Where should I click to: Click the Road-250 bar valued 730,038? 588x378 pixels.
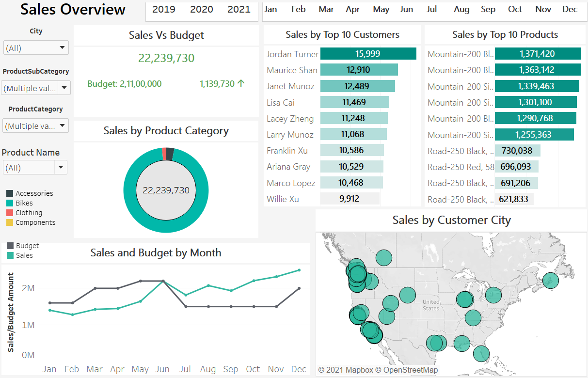click(x=518, y=150)
